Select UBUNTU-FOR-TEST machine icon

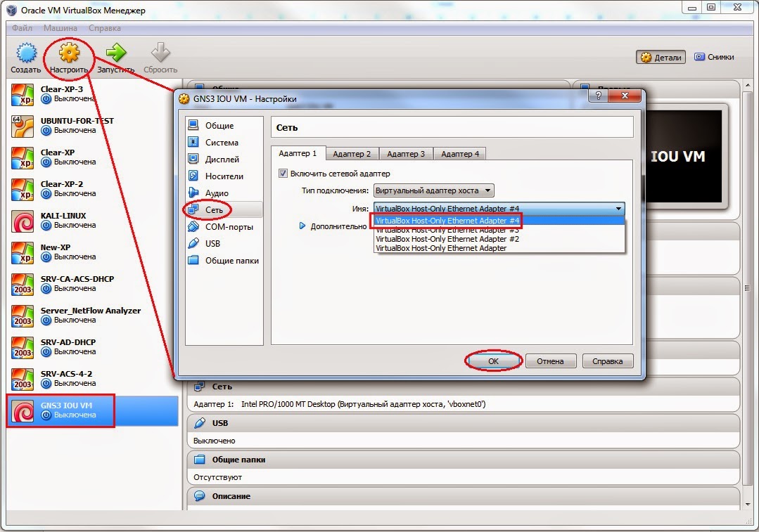(23, 126)
